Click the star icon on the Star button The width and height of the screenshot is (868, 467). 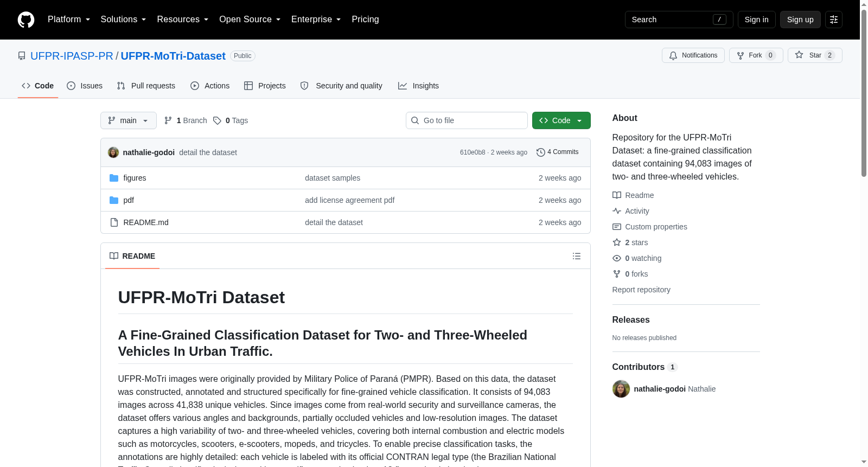pos(799,55)
